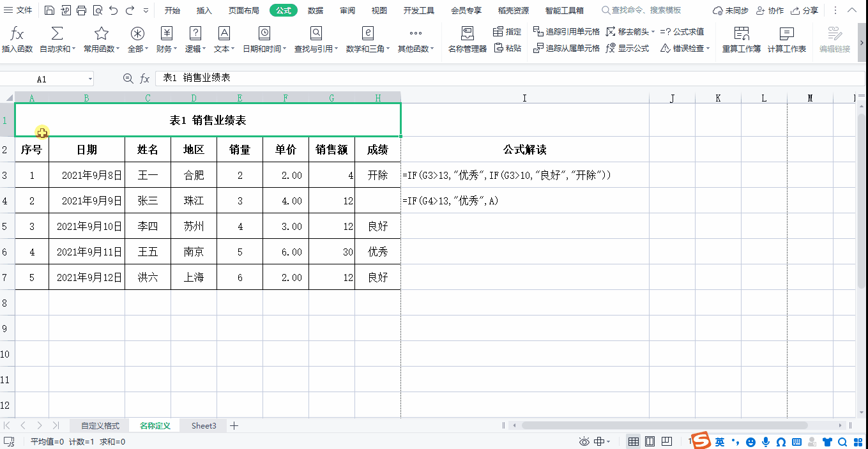The image size is (868, 449).
Task: Select the cell containing 开除
Action: point(378,175)
